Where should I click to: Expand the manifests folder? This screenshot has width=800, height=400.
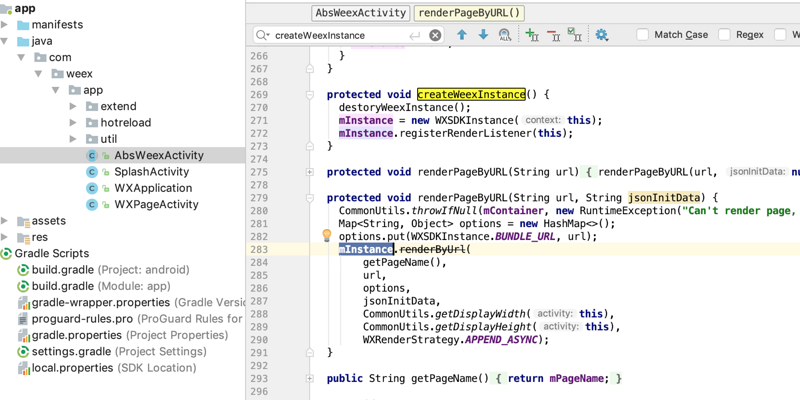tap(5, 24)
